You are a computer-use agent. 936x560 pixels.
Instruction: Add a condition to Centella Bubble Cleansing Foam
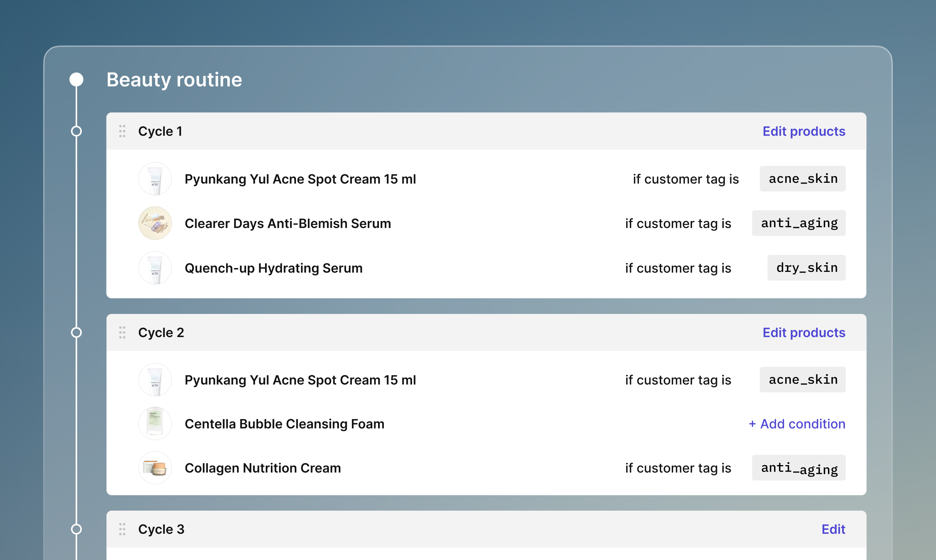coord(797,423)
